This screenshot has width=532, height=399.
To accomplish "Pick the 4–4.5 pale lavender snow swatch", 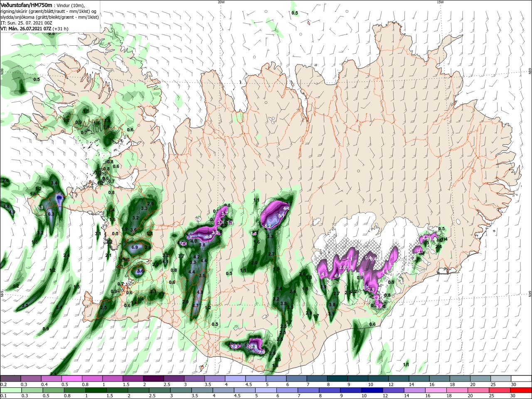I will 234,379.
